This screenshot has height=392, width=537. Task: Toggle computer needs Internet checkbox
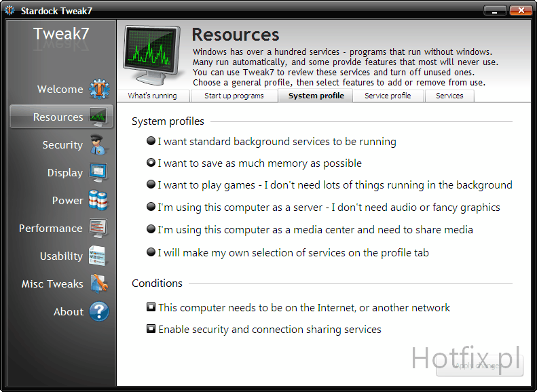pos(151,307)
